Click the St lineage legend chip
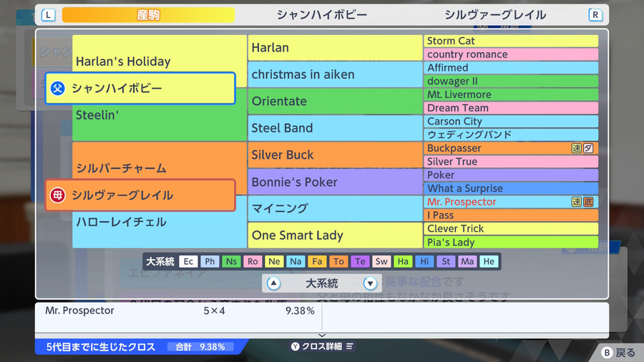Image resolution: width=644 pixels, height=362 pixels. tap(446, 261)
